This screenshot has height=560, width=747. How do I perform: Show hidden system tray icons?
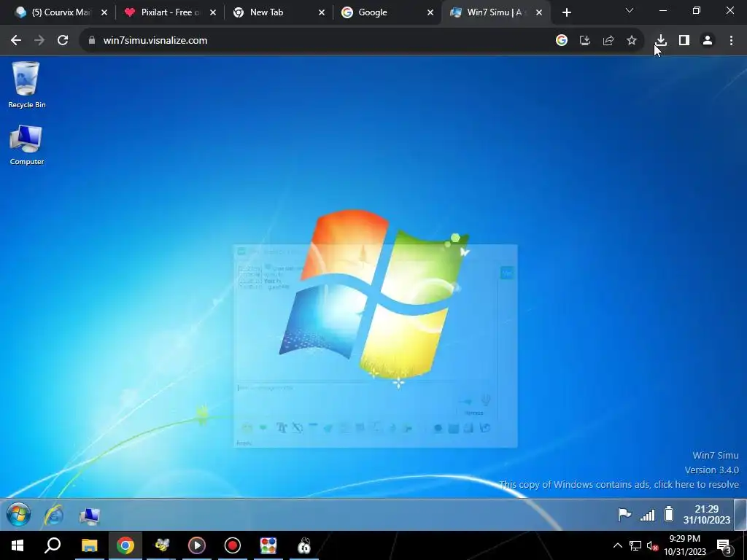[x=617, y=545]
